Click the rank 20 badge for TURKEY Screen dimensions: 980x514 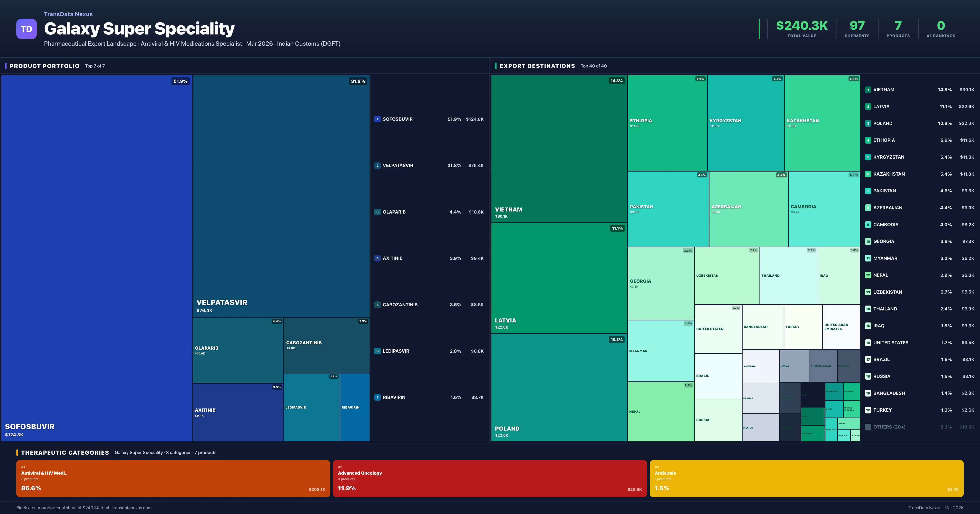pos(868,410)
